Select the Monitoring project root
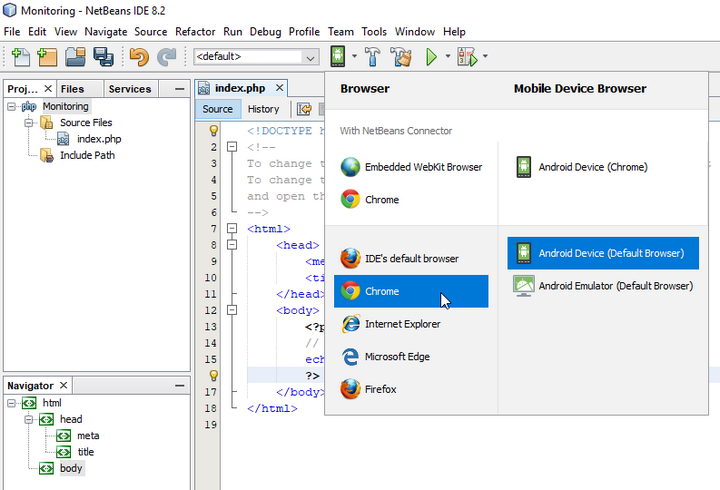The image size is (720, 490). point(66,106)
